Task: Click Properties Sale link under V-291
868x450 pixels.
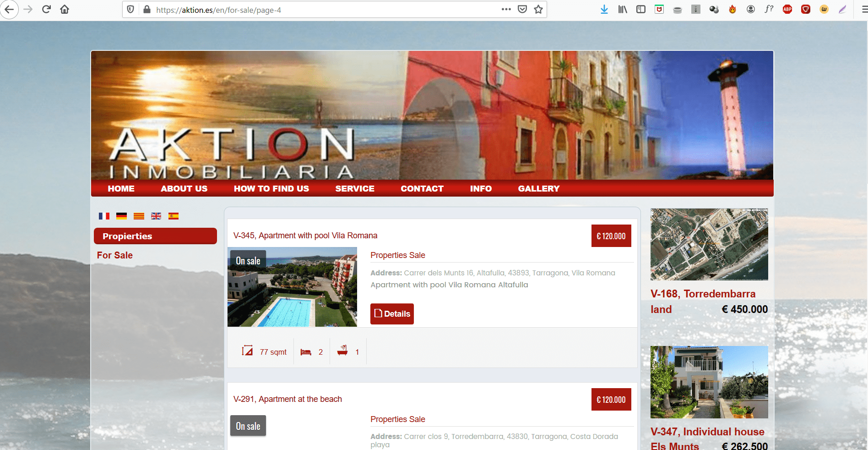Action: (398, 419)
